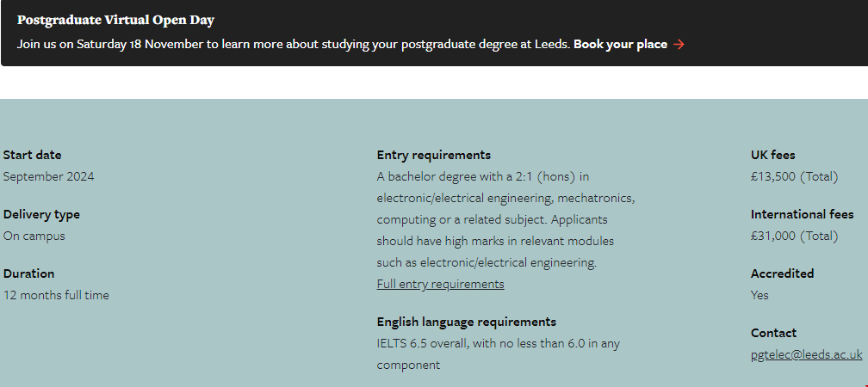Click the Delivery type label
This screenshot has width=868, height=387.
41,214
